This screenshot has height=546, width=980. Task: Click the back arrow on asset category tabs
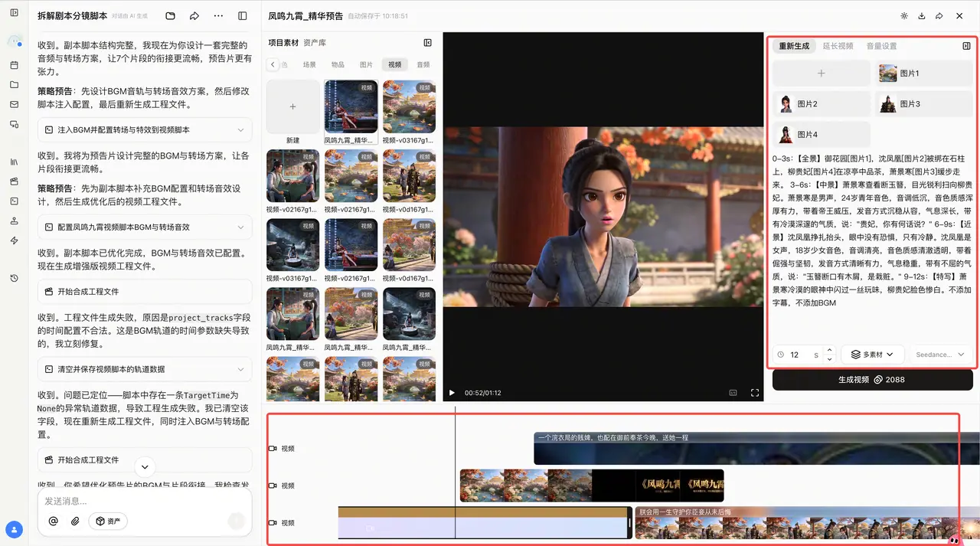click(273, 65)
